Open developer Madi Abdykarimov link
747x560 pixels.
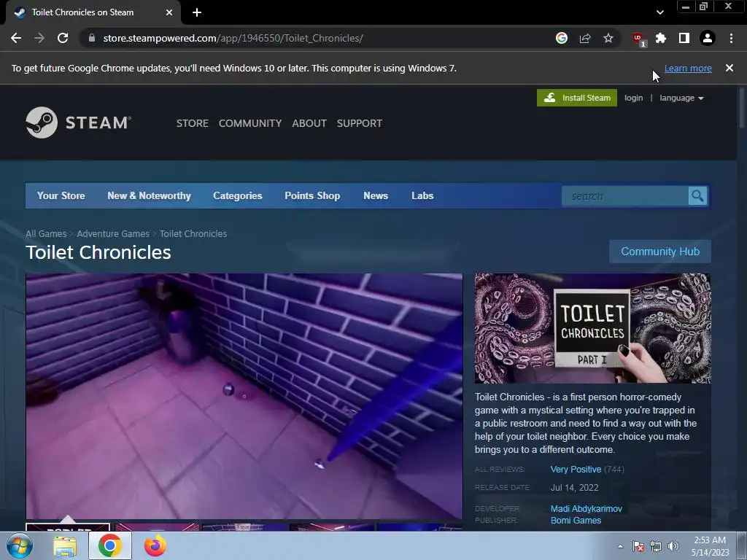click(x=587, y=508)
